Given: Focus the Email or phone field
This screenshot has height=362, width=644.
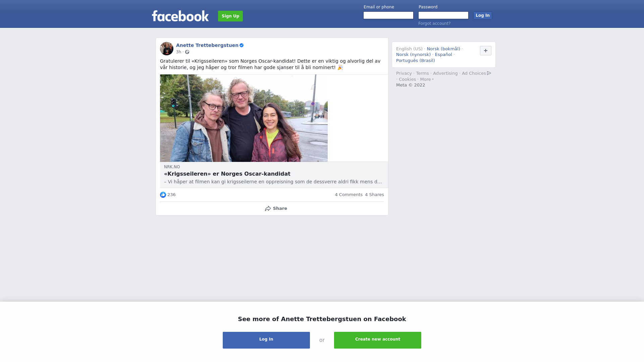Looking at the screenshot, I should coord(388,15).
